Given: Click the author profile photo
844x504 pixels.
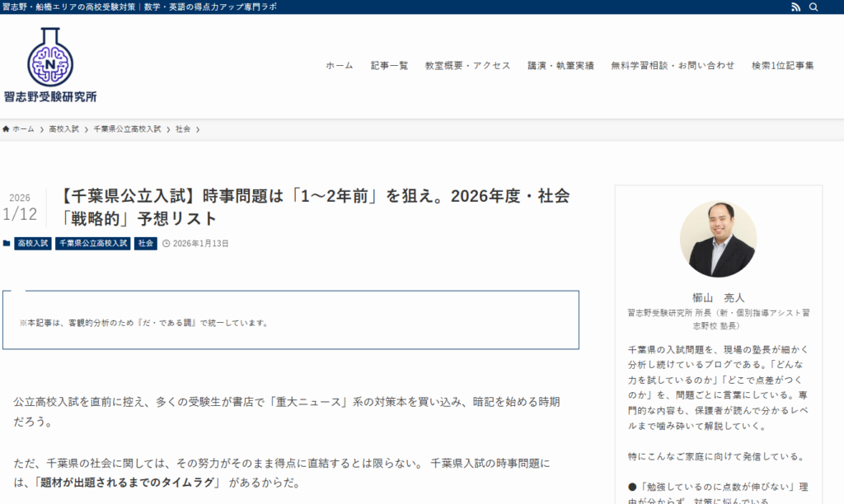Looking at the screenshot, I should point(718,239).
